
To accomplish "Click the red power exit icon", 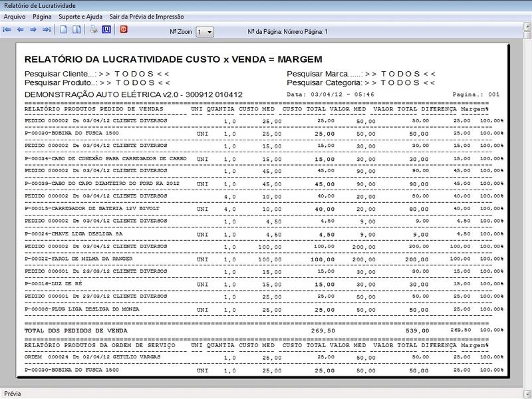I will [x=124, y=29].
